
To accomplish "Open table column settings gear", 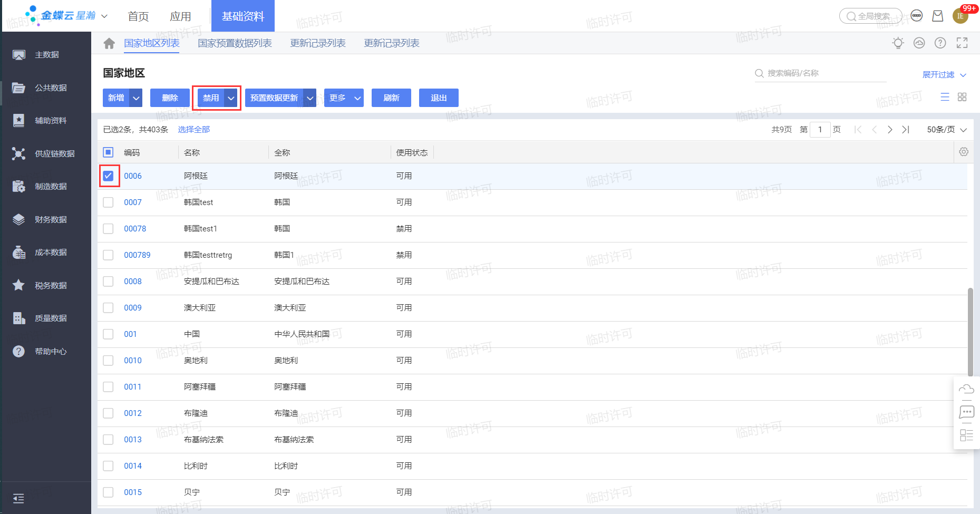I will [964, 152].
